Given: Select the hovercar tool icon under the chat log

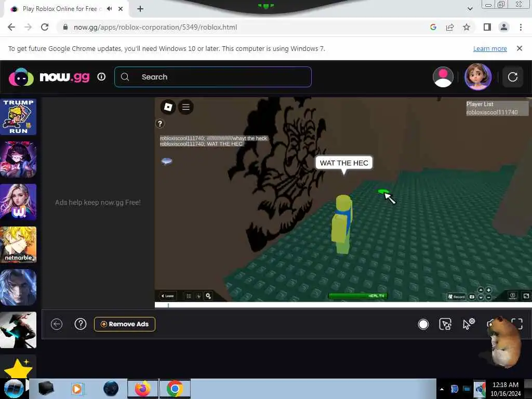Looking at the screenshot, I should pyautogui.click(x=167, y=162).
